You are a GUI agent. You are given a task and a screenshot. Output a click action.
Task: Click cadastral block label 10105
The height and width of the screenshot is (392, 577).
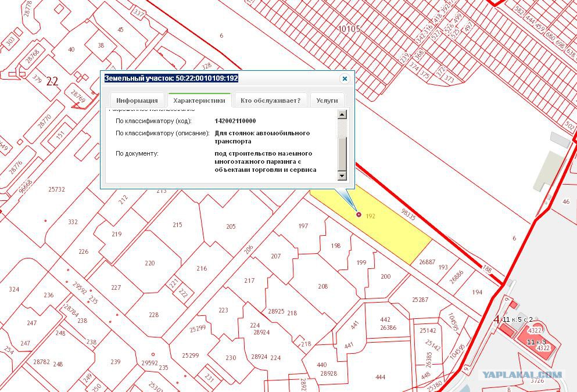(x=349, y=28)
